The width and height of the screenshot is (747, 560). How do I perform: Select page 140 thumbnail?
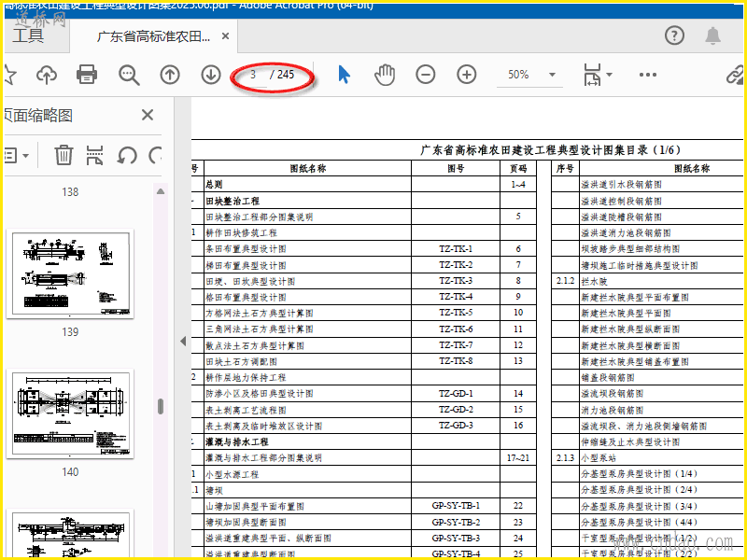(x=70, y=413)
